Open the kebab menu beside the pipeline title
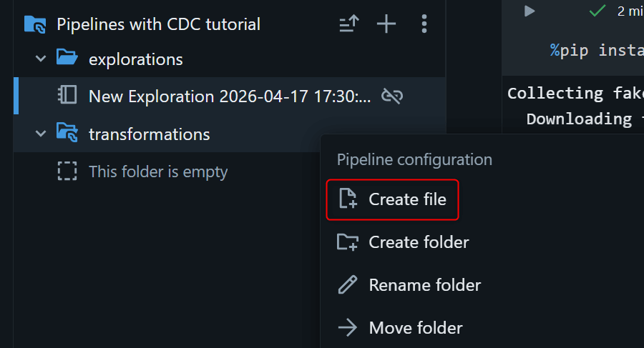Viewport: 644px width, 348px height. (424, 24)
